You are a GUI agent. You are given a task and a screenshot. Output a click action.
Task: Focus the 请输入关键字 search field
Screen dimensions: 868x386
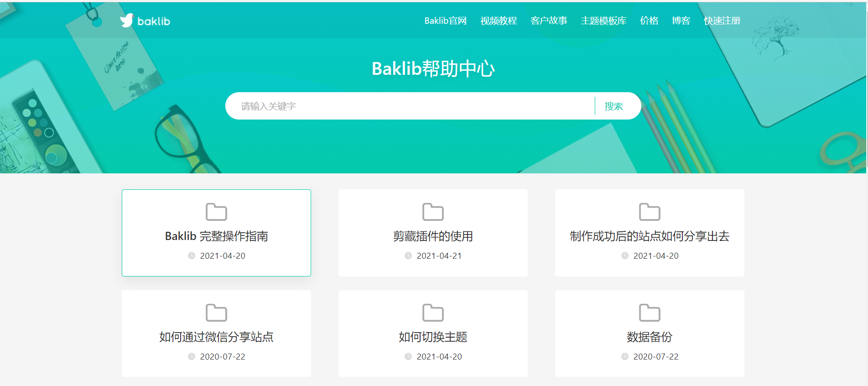tap(411, 106)
